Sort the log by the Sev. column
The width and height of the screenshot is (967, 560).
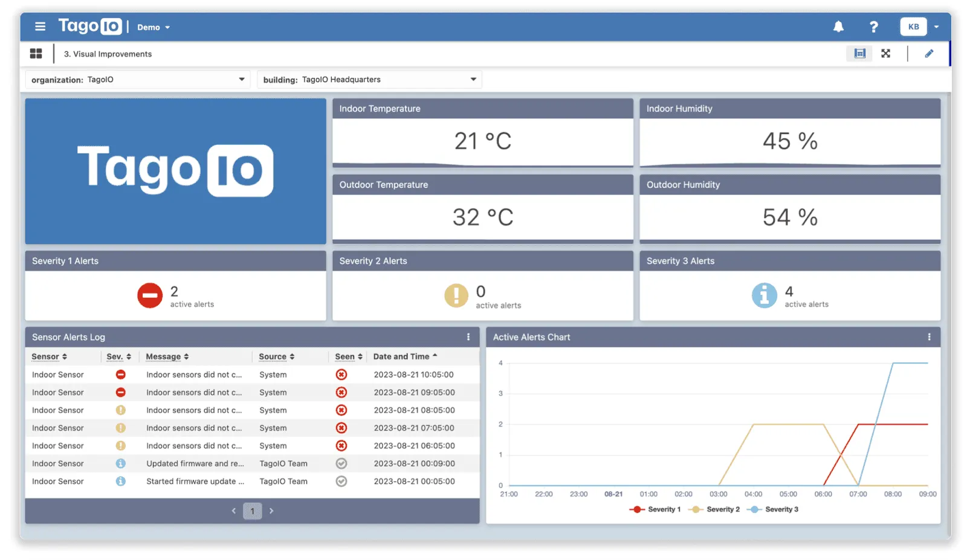tap(119, 356)
